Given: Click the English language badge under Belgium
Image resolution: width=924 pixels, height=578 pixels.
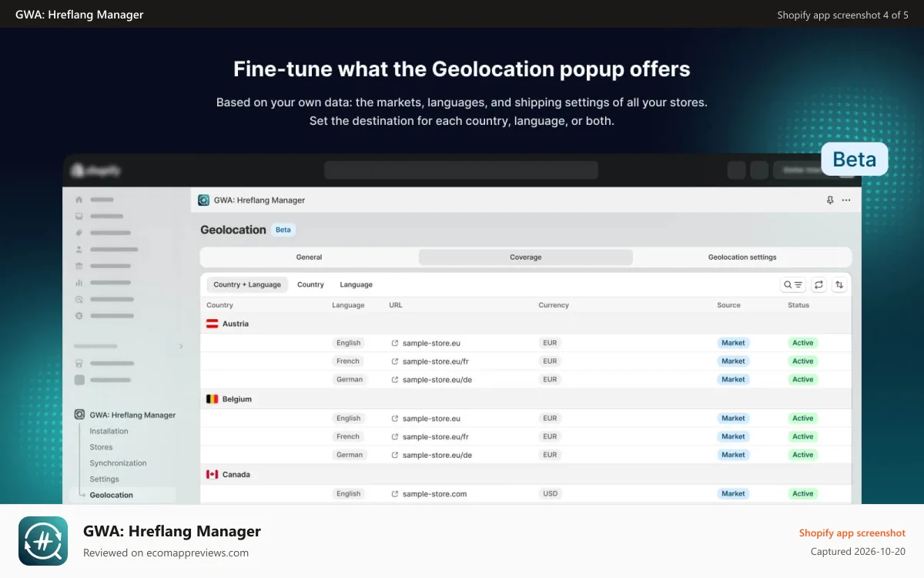Looking at the screenshot, I should [x=348, y=418].
